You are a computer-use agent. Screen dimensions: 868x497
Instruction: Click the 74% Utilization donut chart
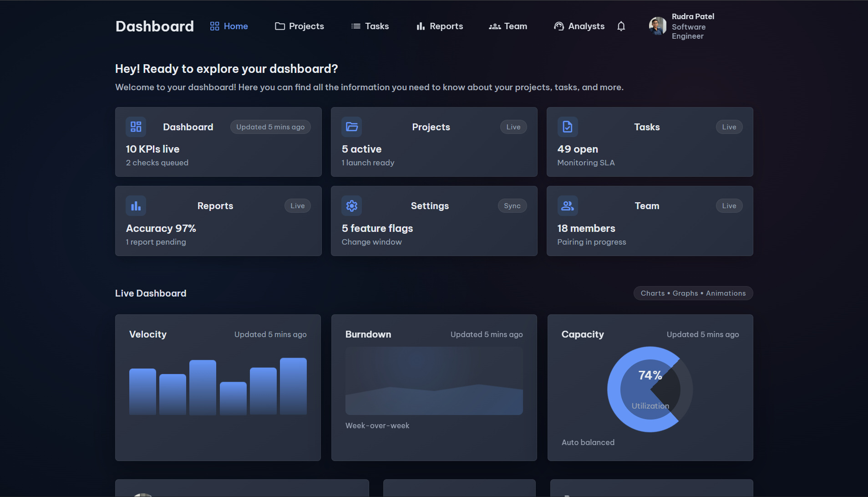tap(650, 389)
